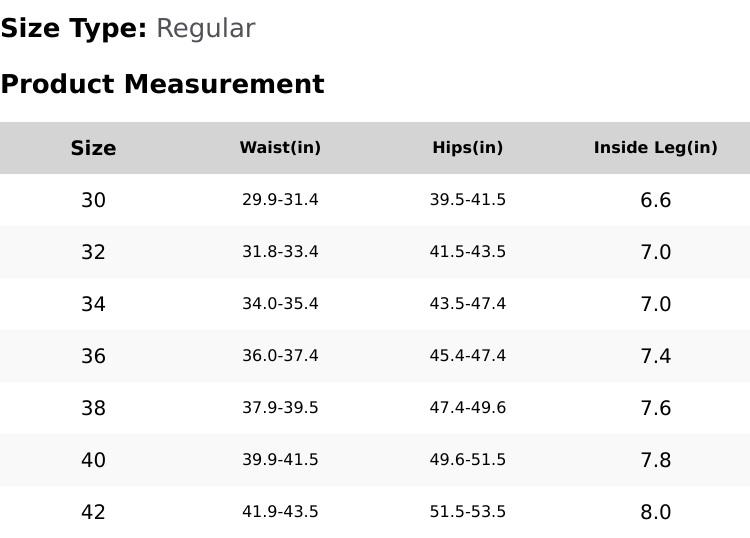Choose size 38 in the size column
The image size is (750, 538).
tap(93, 408)
